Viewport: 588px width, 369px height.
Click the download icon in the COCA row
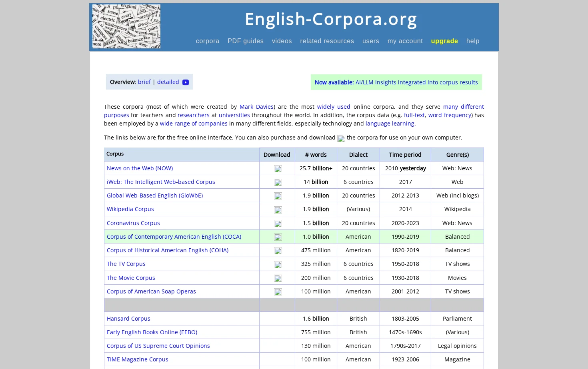(278, 237)
